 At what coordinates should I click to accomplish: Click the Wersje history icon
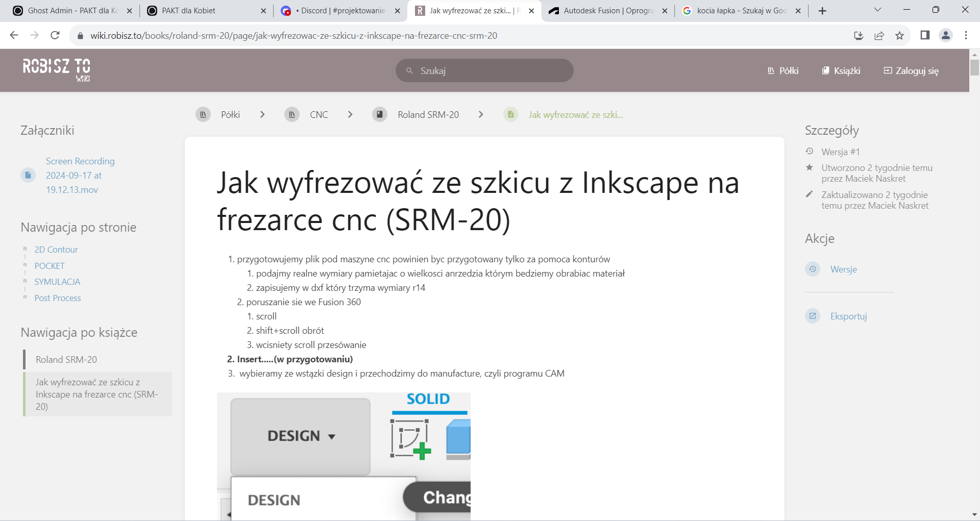tap(813, 269)
